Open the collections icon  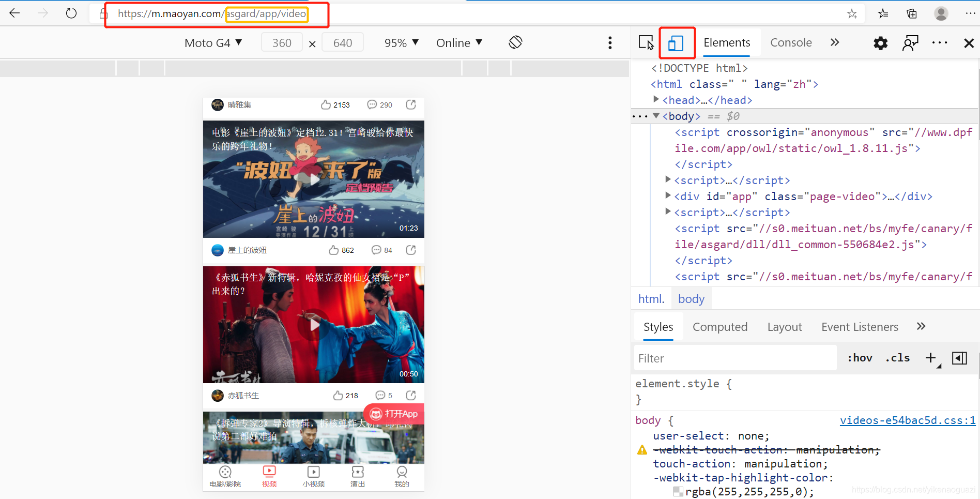tap(912, 14)
